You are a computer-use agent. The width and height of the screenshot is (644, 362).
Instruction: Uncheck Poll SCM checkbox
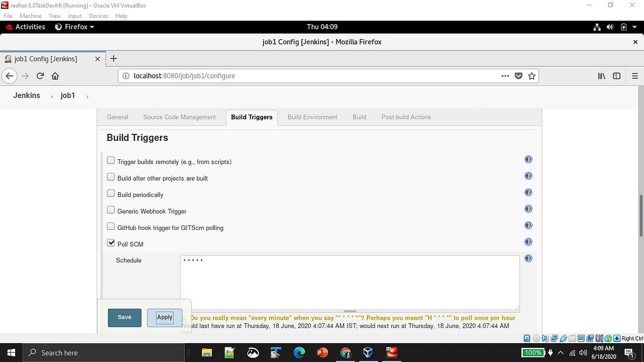[111, 243]
